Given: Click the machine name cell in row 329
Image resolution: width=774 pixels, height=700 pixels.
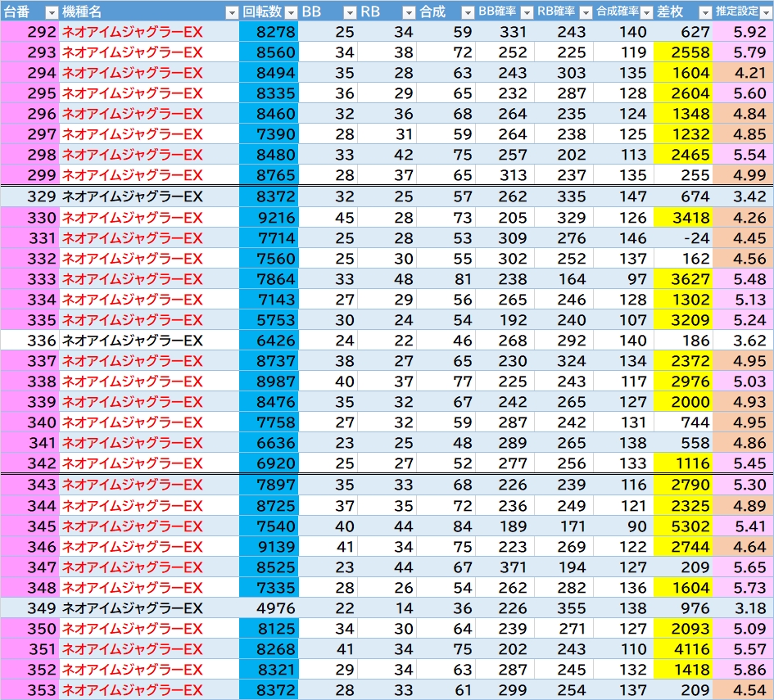Looking at the screenshot, I should (150, 196).
